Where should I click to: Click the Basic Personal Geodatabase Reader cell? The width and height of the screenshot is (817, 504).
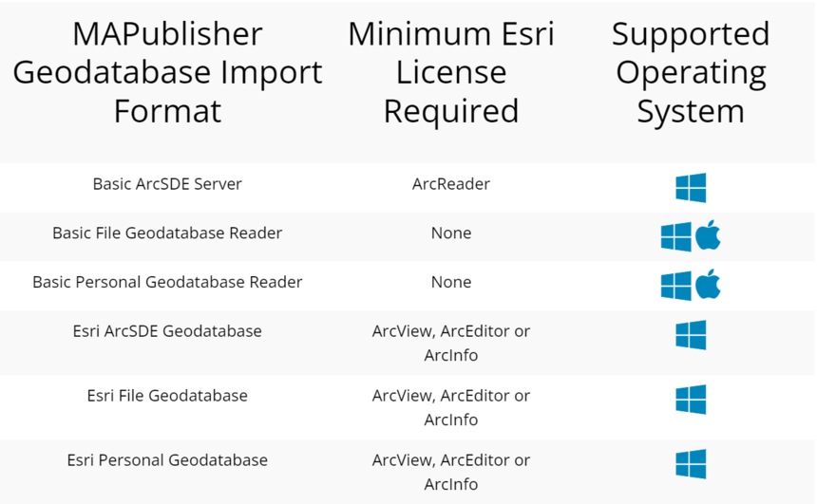(167, 282)
